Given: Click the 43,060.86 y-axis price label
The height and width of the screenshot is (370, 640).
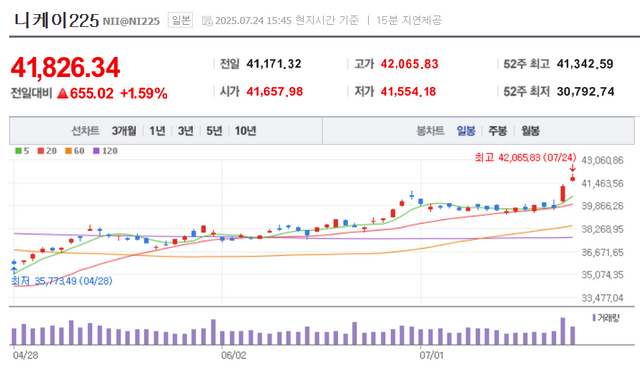Looking at the screenshot, I should [602, 160].
